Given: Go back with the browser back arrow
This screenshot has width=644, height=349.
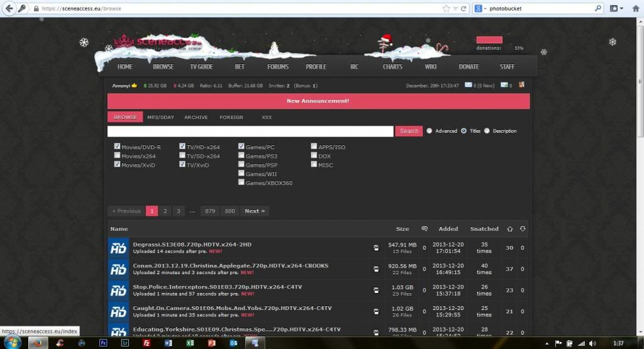Looking at the screenshot, I should coord(9,8).
